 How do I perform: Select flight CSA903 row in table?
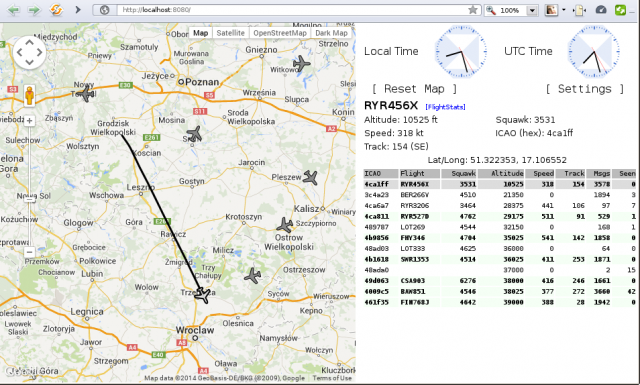(x=500, y=280)
